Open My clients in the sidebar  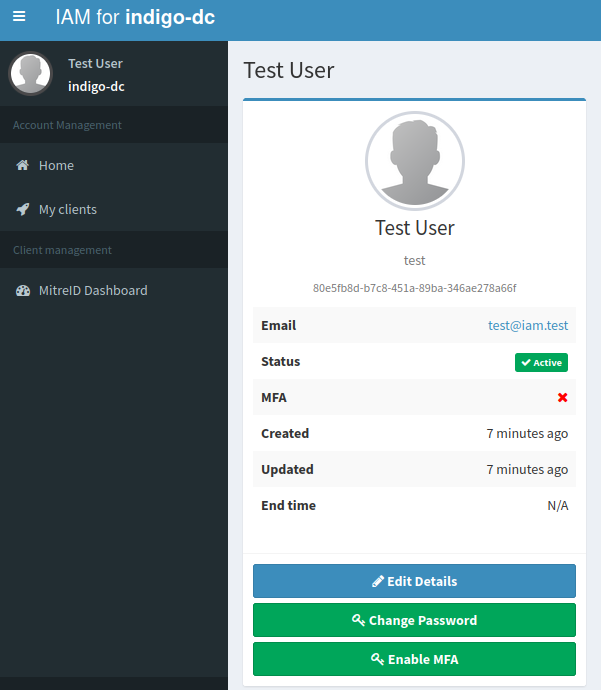click(x=68, y=210)
